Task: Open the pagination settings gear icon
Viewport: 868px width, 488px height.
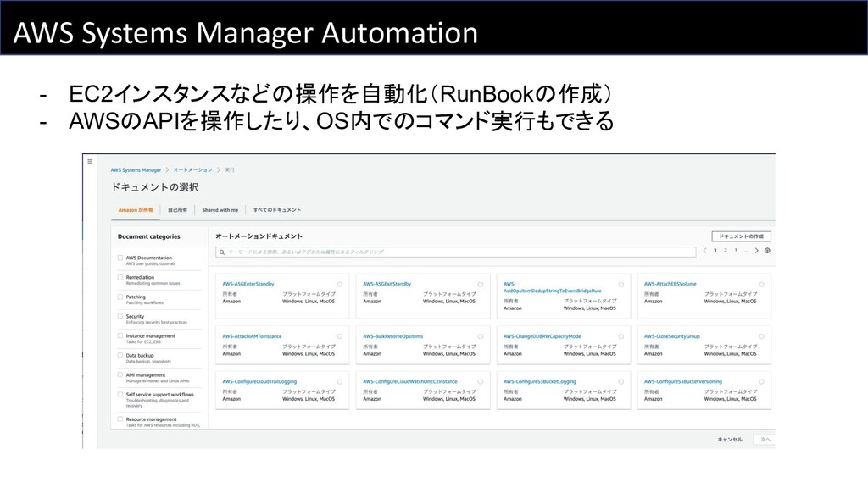Action: (x=767, y=251)
